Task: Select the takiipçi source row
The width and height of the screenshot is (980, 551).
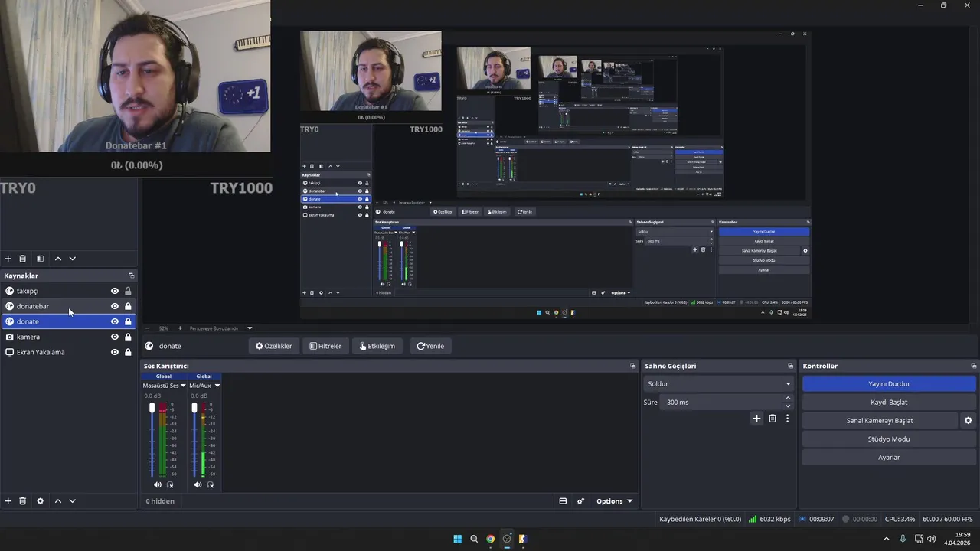Action: [69, 291]
